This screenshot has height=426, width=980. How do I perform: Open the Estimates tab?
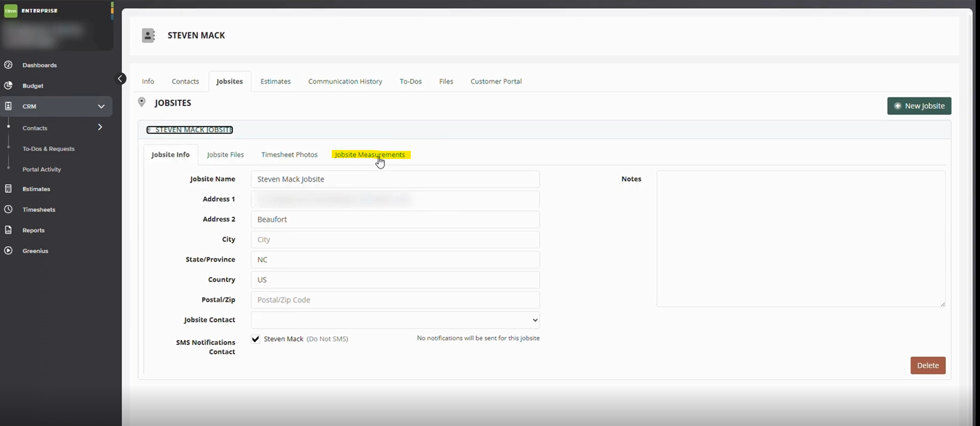pyautogui.click(x=276, y=81)
